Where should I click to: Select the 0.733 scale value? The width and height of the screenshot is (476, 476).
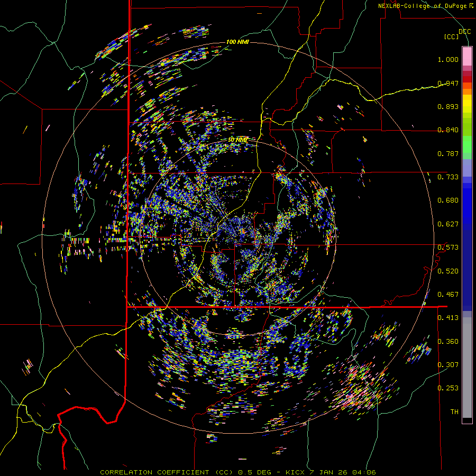[448, 177]
